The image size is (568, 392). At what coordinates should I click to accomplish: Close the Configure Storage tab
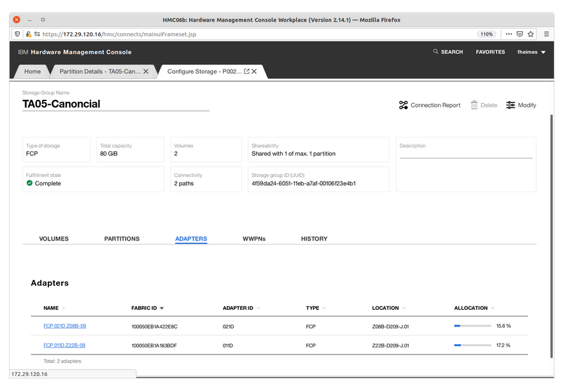coord(255,72)
